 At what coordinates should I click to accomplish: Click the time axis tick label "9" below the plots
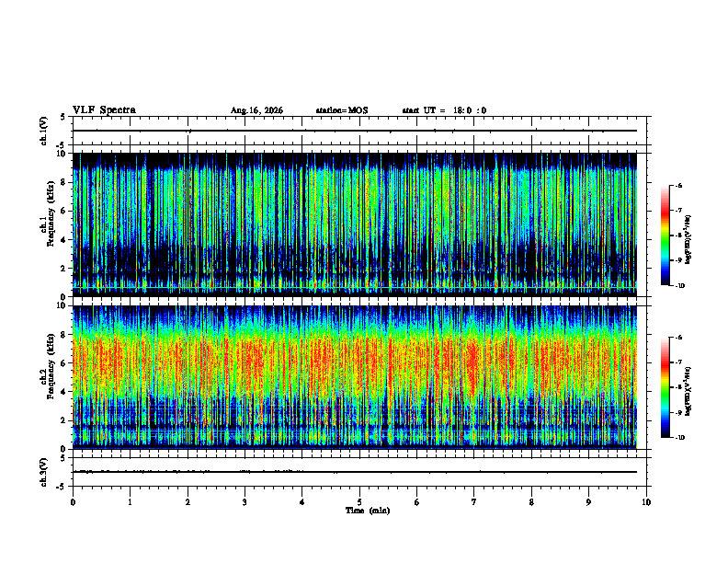point(588,502)
